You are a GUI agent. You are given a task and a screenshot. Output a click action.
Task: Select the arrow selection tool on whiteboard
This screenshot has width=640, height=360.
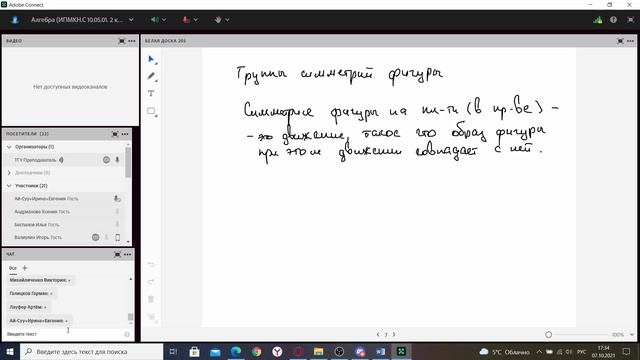tap(151, 60)
